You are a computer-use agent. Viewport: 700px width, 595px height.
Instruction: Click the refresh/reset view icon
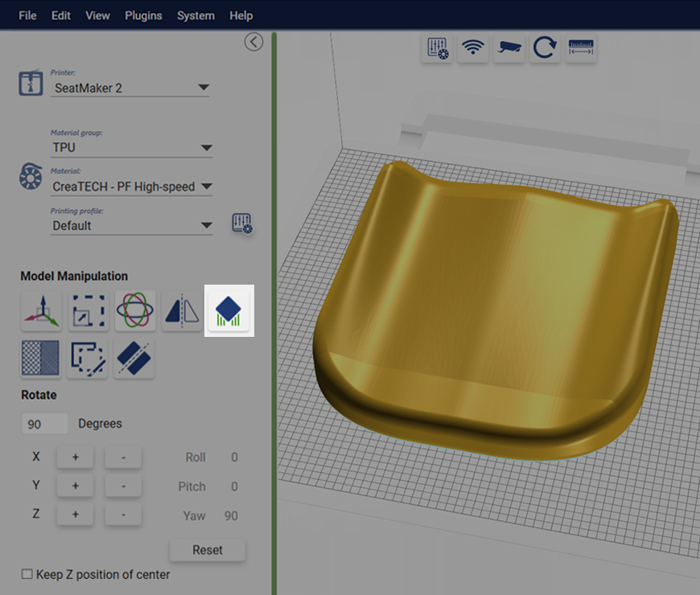click(545, 48)
